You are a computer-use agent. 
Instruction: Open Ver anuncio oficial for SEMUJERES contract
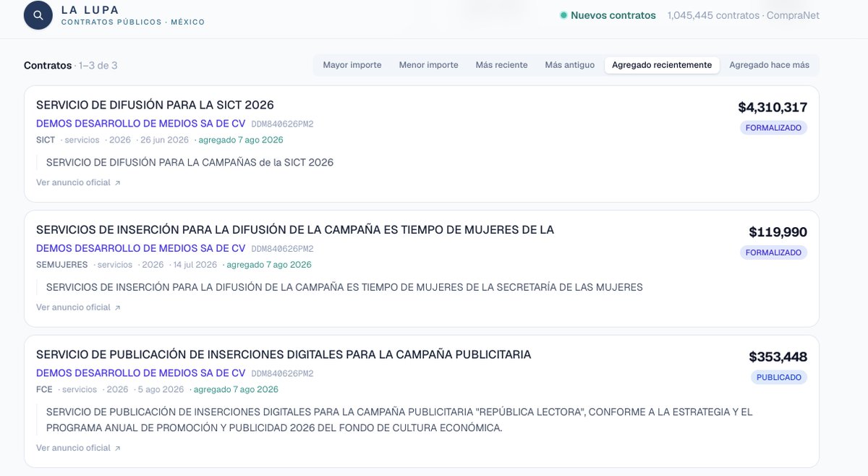(x=78, y=307)
